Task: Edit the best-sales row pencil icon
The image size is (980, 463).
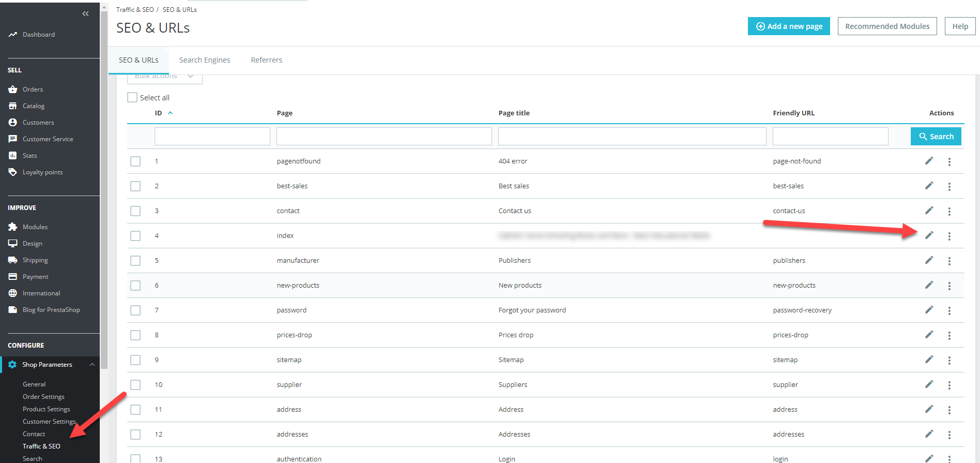Action: (929, 186)
